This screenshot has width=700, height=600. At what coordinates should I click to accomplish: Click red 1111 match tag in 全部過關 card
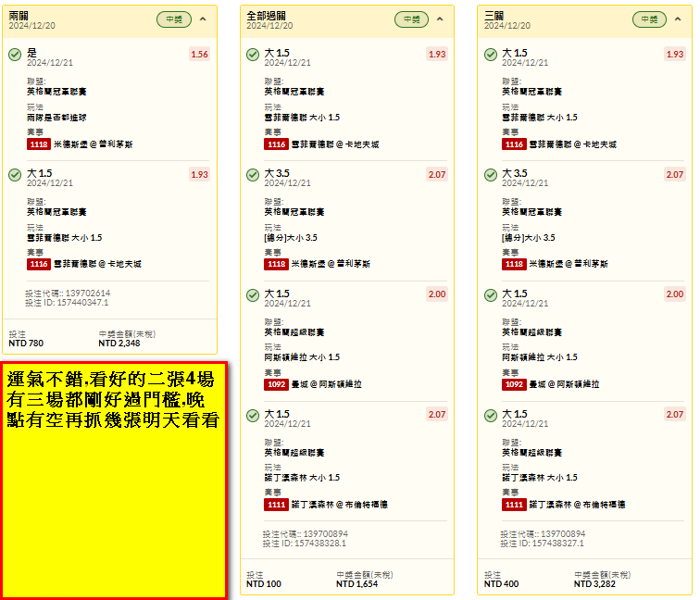pos(276,505)
